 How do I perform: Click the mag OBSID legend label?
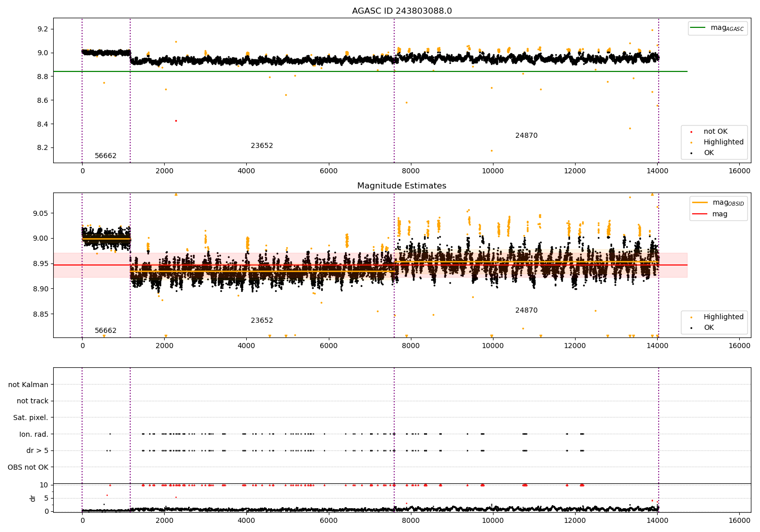click(x=728, y=203)
